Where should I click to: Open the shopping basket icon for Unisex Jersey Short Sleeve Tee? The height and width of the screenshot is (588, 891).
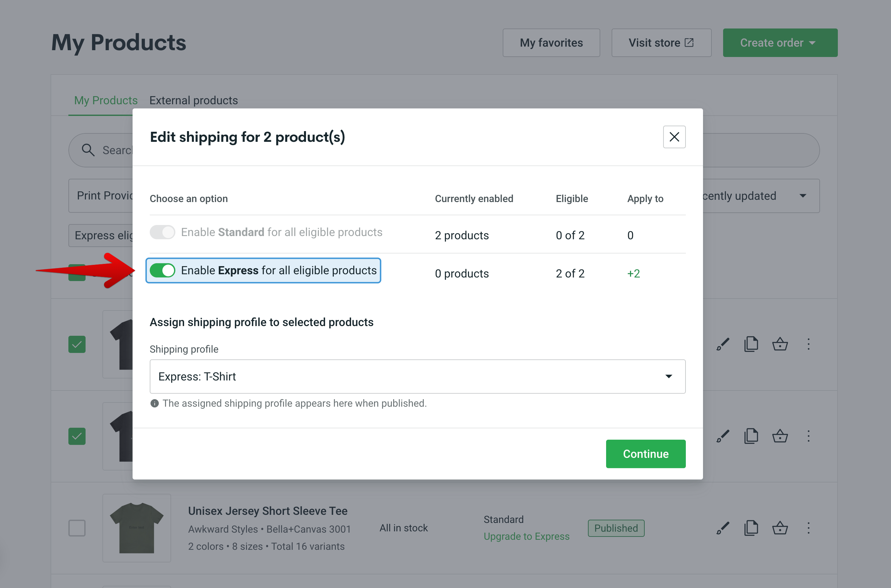[780, 528]
